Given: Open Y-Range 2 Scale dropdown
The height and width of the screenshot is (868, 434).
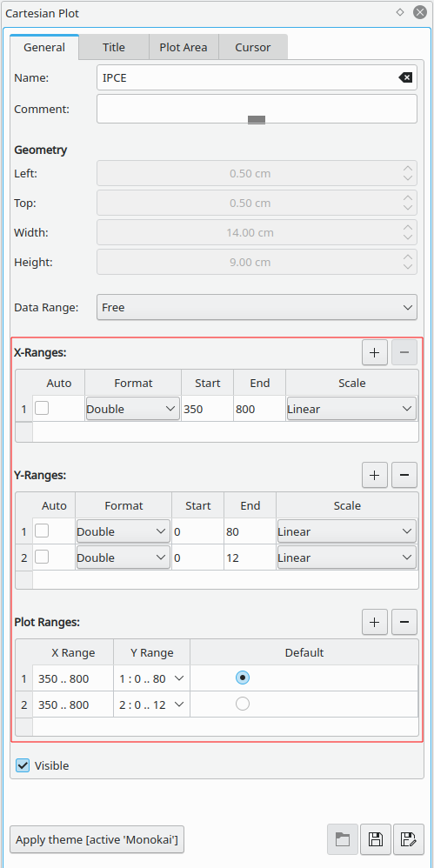Looking at the screenshot, I should coord(346,558).
